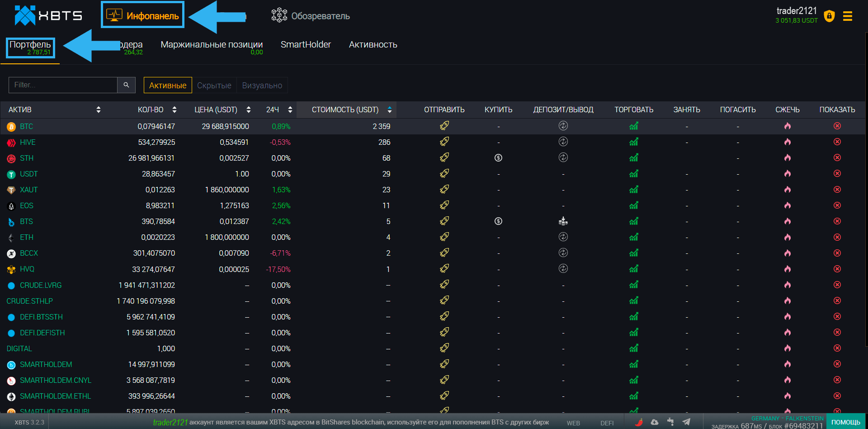Click the buy coin icon for STH
This screenshot has width=868, height=429.
tap(498, 158)
